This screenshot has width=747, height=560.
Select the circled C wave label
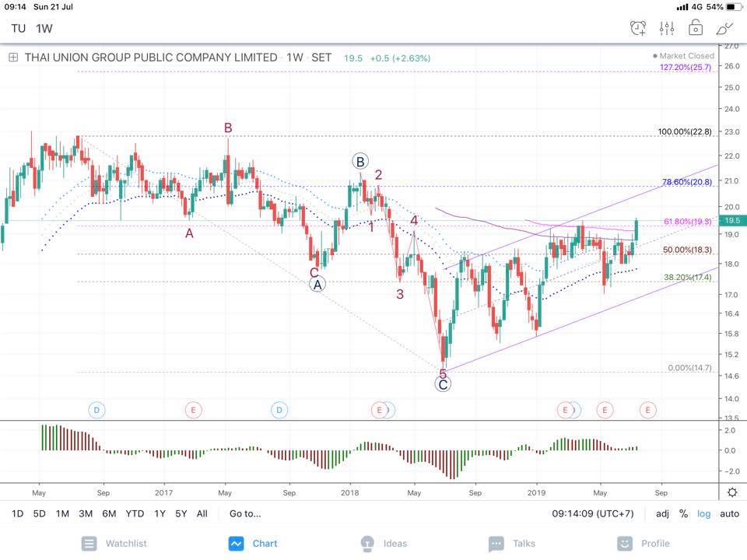pos(443,385)
